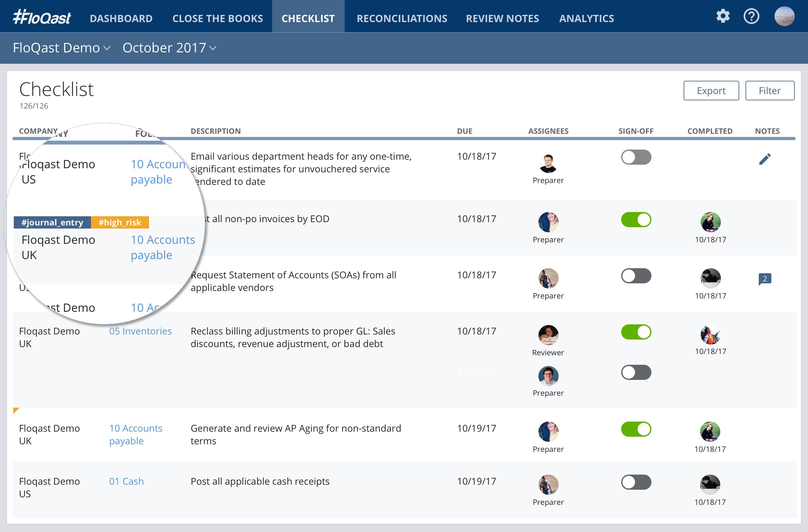Toggle Preparer sign-off for reclass billing task
Screen dimensions: 808x532
point(636,372)
